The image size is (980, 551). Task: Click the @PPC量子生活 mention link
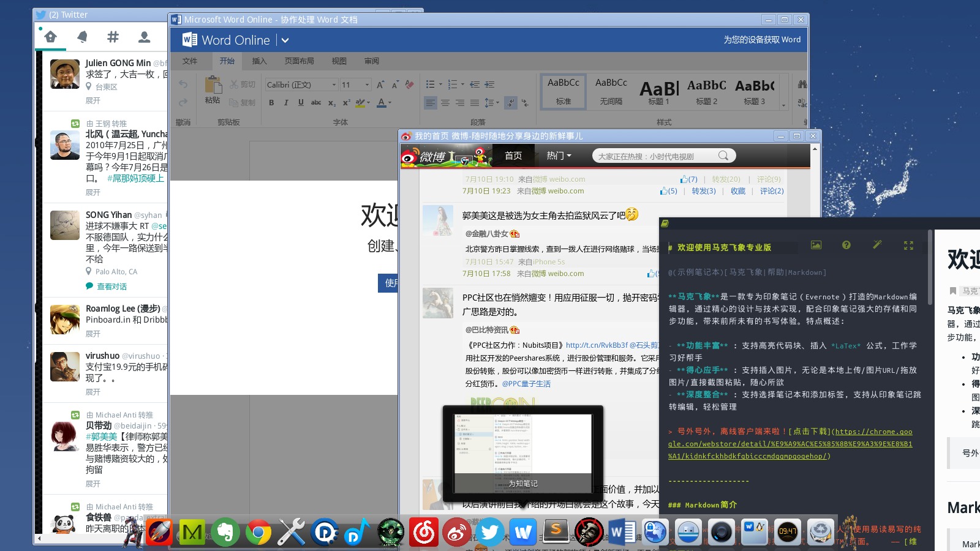coord(526,384)
